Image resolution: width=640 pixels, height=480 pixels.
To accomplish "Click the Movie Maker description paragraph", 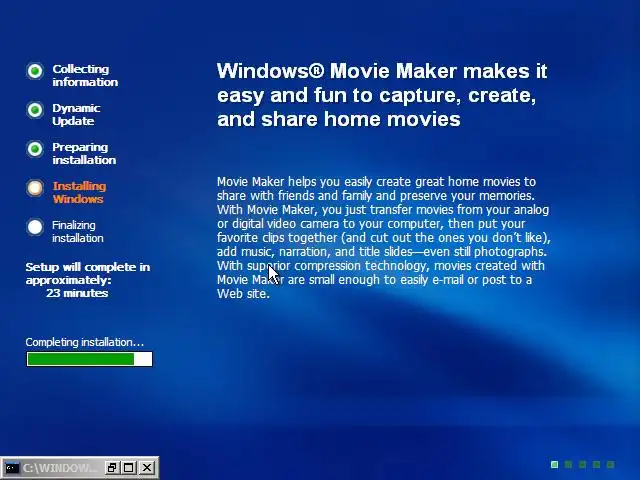I will (384, 238).
